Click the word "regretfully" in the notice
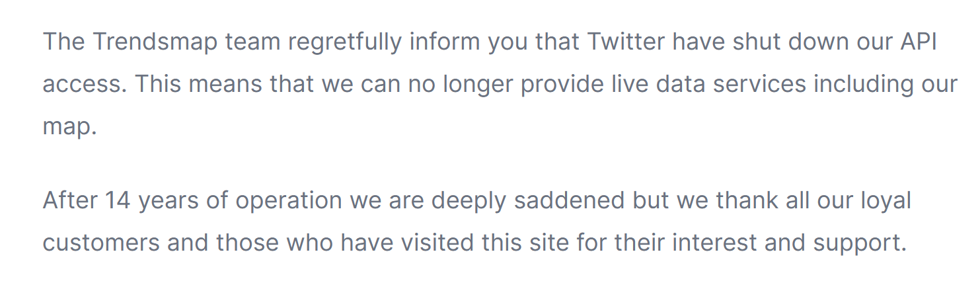Viewport: 980px width, 289px height. pyautogui.click(x=345, y=42)
